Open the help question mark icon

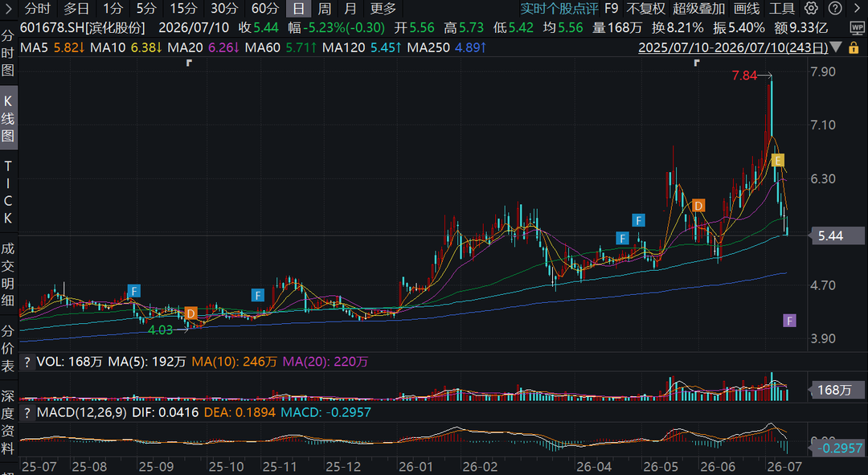(835, 8)
